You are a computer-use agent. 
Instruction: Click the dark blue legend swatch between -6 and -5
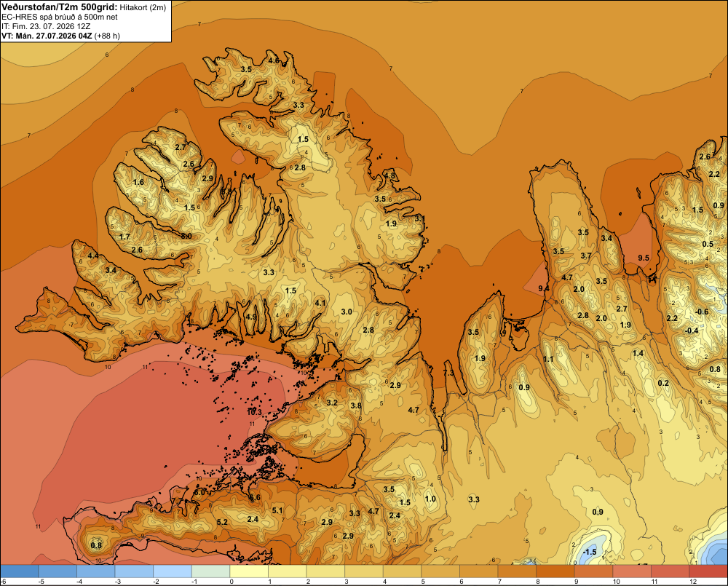pyautogui.click(x=19, y=571)
